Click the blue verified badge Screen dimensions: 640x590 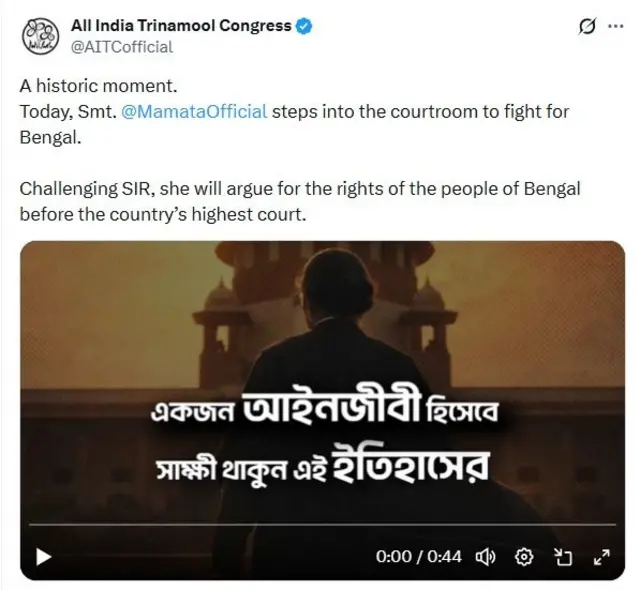coord(304,26)
